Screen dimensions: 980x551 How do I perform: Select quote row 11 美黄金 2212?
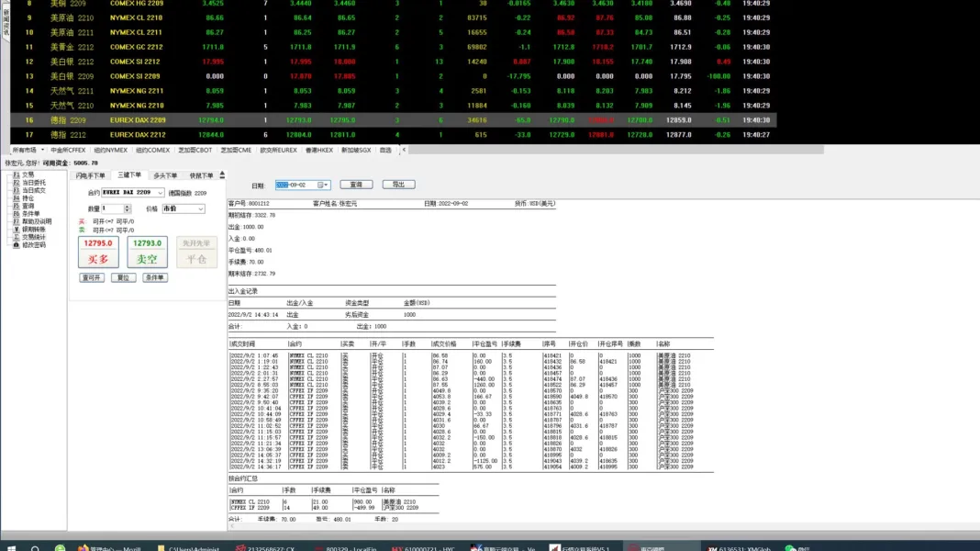pyautogui.click(x=393, y=47)
